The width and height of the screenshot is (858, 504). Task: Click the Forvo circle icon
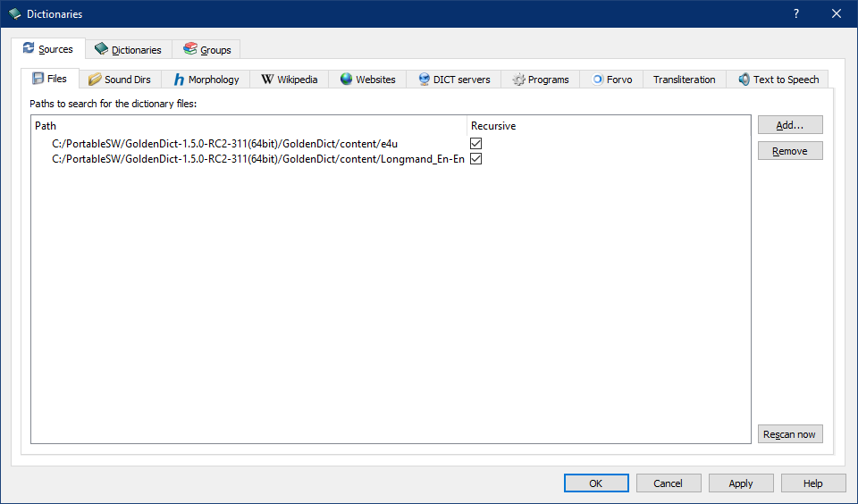pyautogui.click(x=598, y=80)
